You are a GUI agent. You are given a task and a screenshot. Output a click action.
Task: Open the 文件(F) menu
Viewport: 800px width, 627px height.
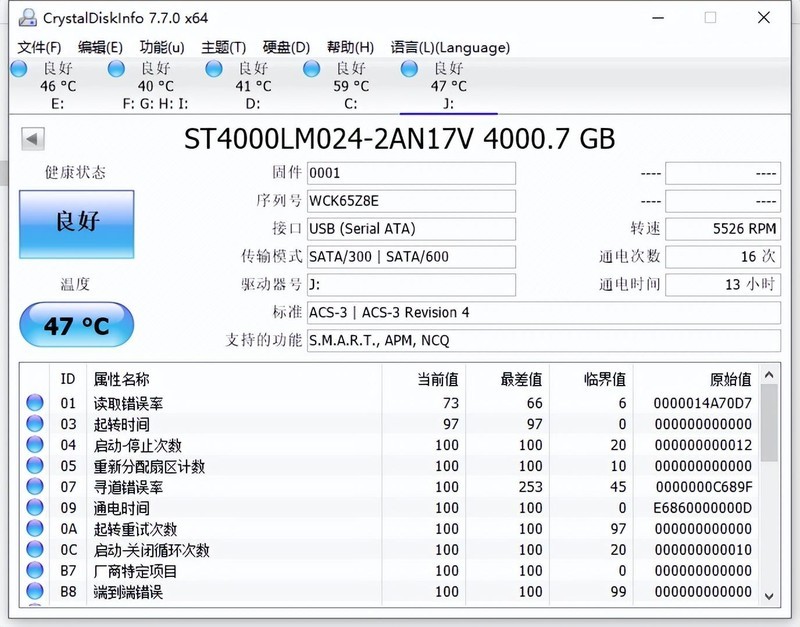[39, 47]
